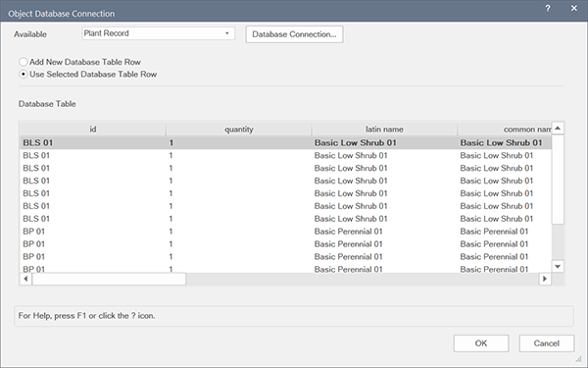Image resolution: width=588 pixels, height=368 pixels.
Task: Click the common name column header
Action: [x=505, y=130]
